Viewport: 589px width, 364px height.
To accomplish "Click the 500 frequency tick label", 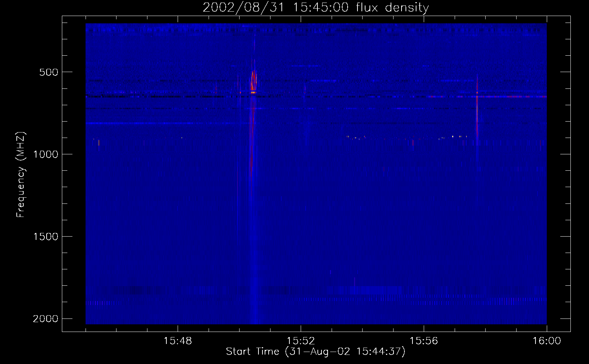I will point(49,72).
